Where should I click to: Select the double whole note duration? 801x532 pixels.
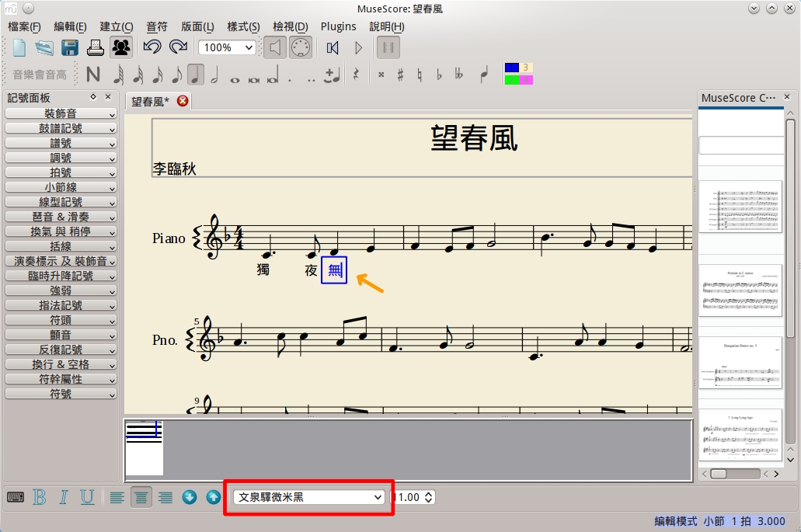[x=254, y=79]
